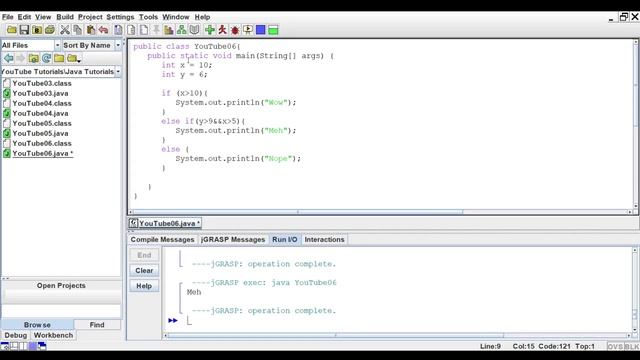Open the Tools menu

coord(148,17)
